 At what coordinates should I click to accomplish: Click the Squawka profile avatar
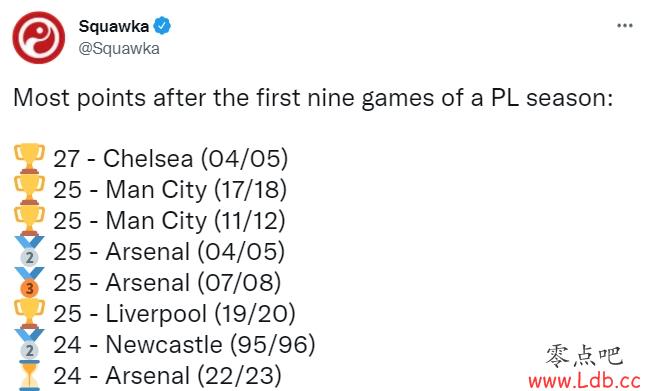39,38
